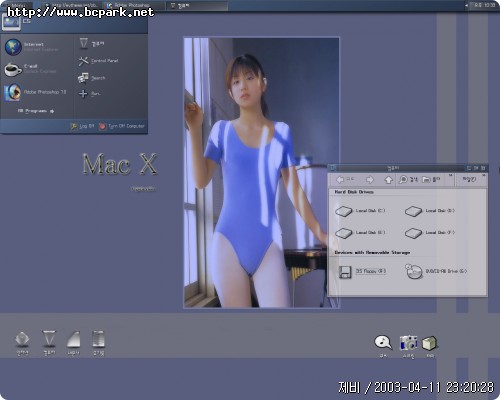Open the diamond-shaped desktop icon
Image resolution: width=500 pixels, height=400 pixels.
tap(22, 343)
